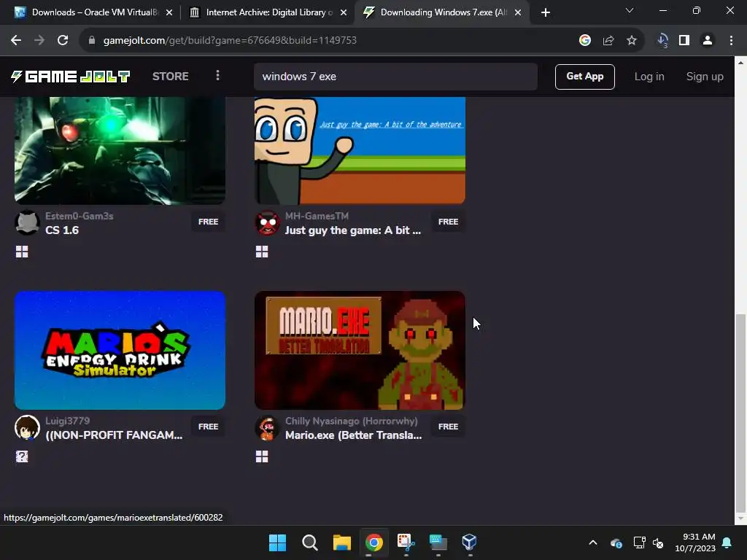Open VirtualBox from taskbar
This screenshot has width=747, height=560.
pos(470,542)
